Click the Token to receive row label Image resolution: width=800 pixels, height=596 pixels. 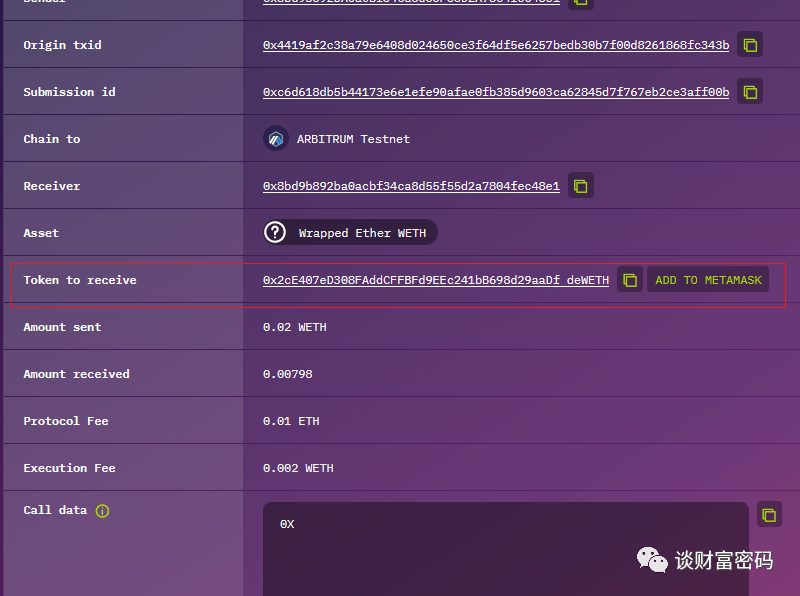click(80, 280)
